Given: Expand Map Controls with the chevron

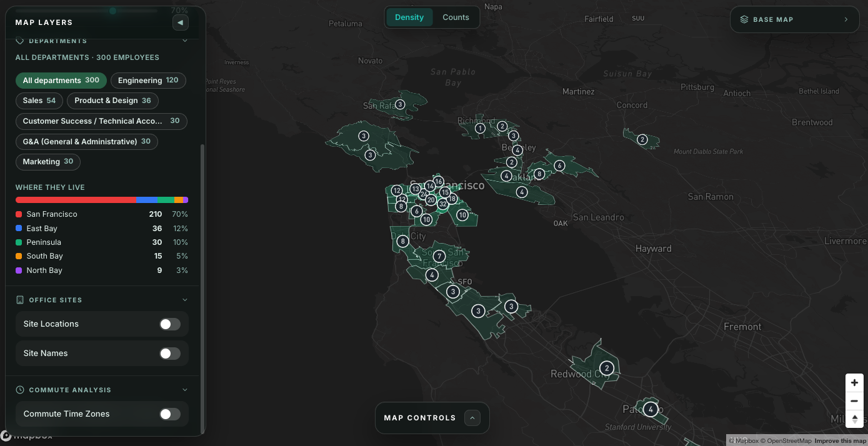Looking at the screenshot, I should (472, 418).
